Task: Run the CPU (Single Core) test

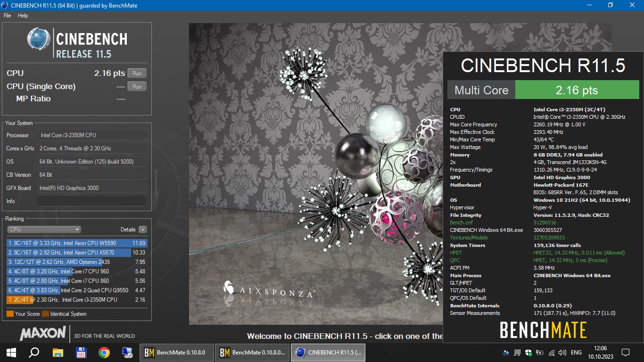Action: pos(137,86)
